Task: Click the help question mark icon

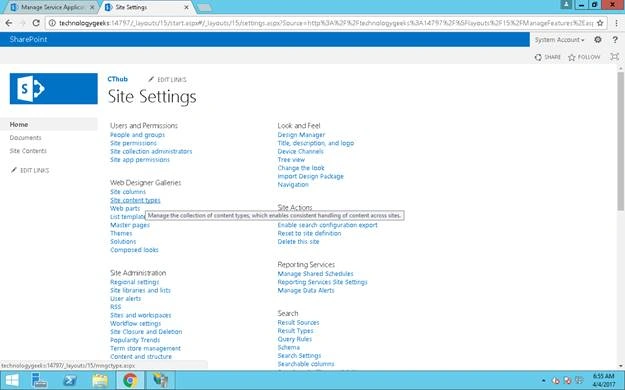Action: (615, 39)
